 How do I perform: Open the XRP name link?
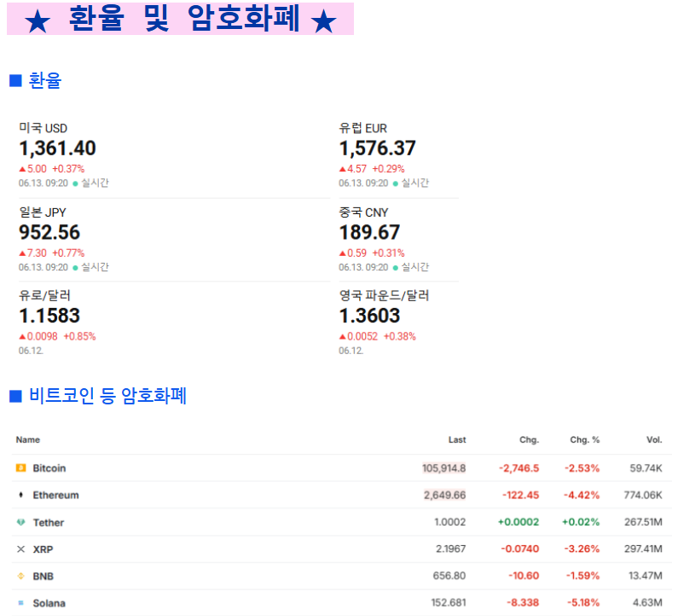click(43, 549)
